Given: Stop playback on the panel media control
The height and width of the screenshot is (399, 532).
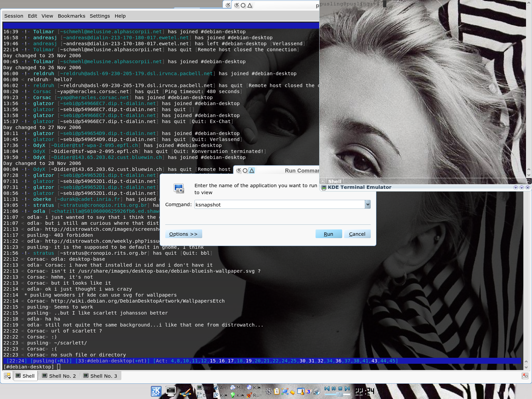Looking at the screenshot, I should 340,388.
